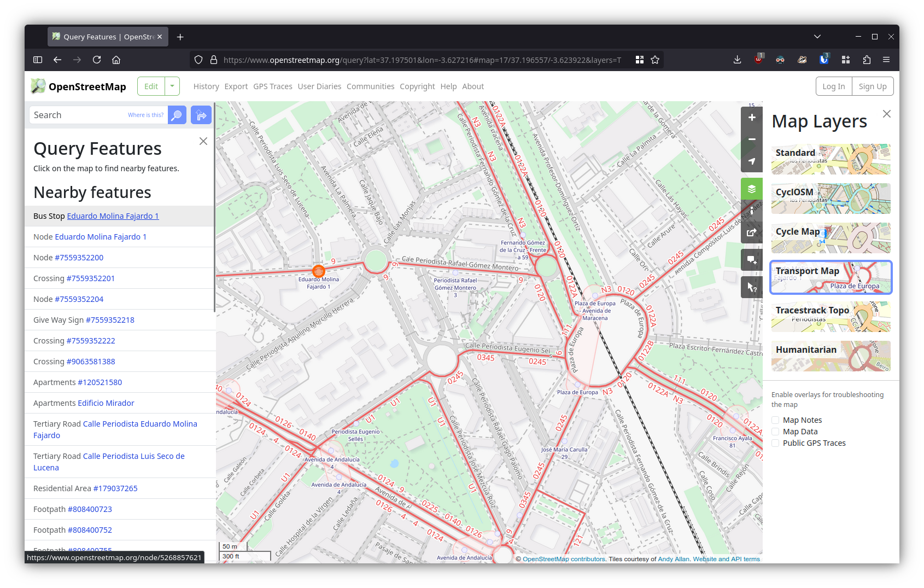Open the Export menu item
The image size is (924, 588).
pyautogui.click(x=236, y=86)
